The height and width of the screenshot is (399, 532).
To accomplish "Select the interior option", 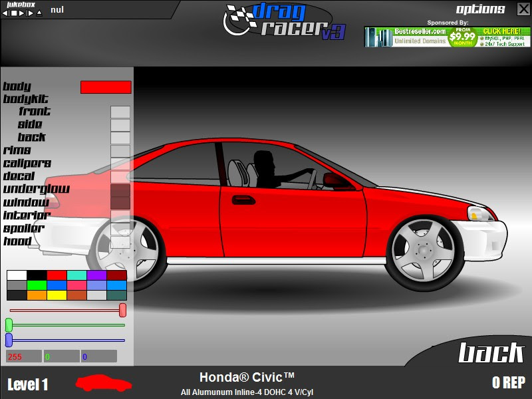I will (x=27, y=215).
